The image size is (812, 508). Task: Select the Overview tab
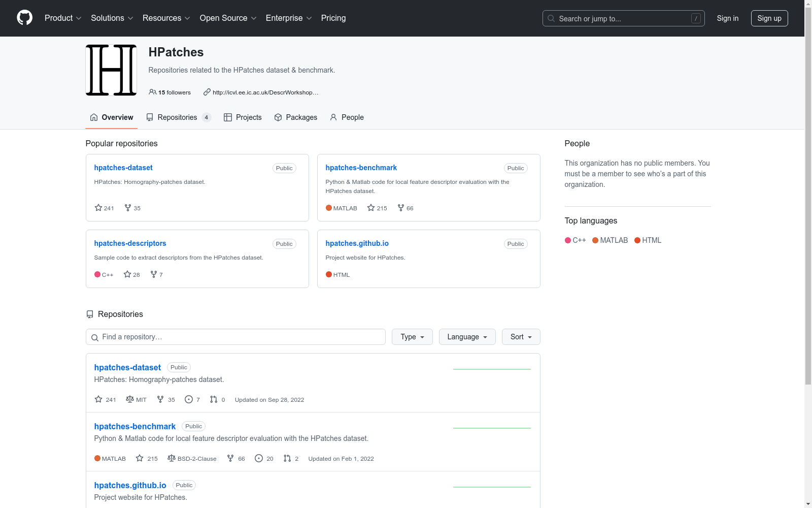click(x=112, y=117)
